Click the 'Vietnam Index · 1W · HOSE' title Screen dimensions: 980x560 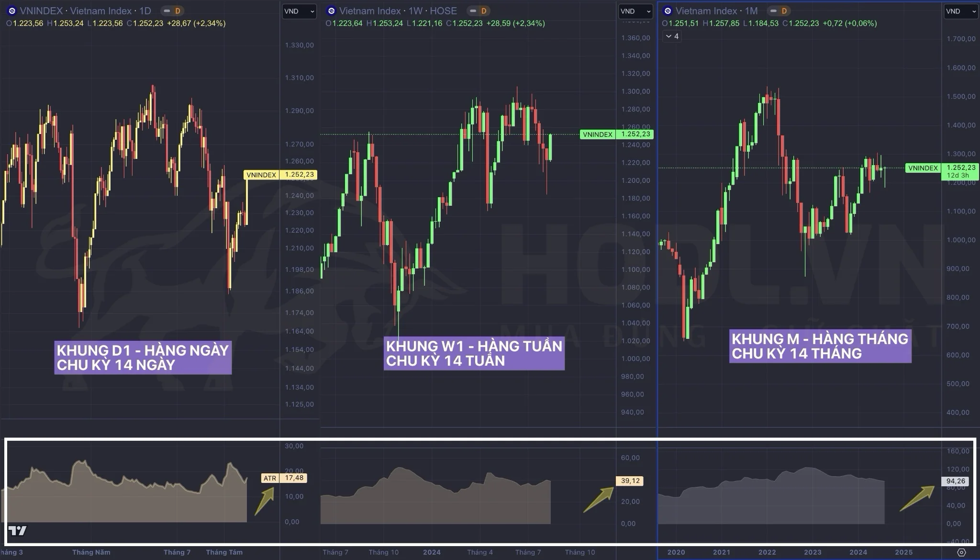pyautogui.click(x=398, y=11)
